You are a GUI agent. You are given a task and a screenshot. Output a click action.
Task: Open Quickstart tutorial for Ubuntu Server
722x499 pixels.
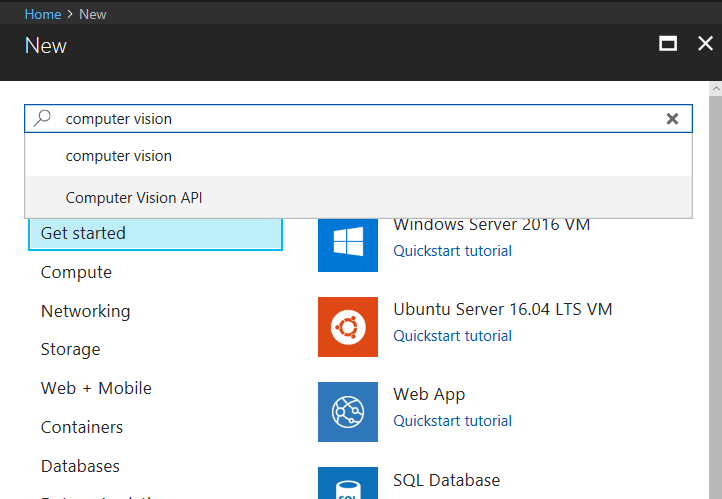pos(453,336)
